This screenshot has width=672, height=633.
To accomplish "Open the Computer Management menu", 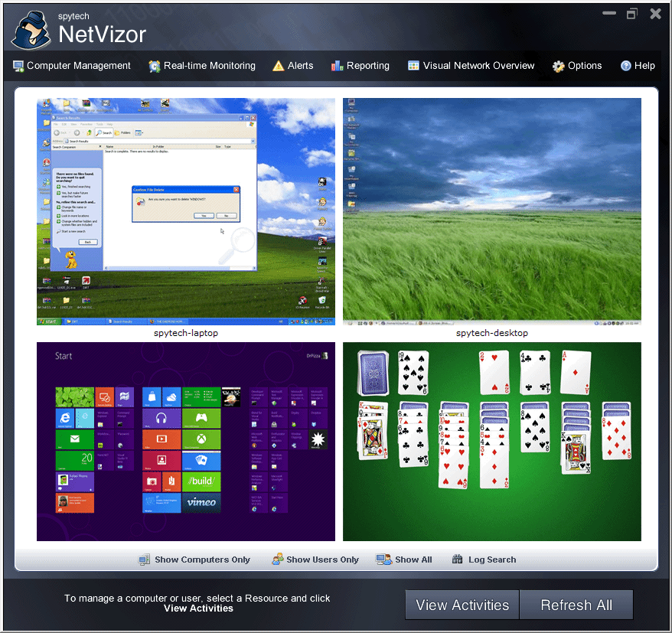I will pyautogui.click(x=72, y=66).
